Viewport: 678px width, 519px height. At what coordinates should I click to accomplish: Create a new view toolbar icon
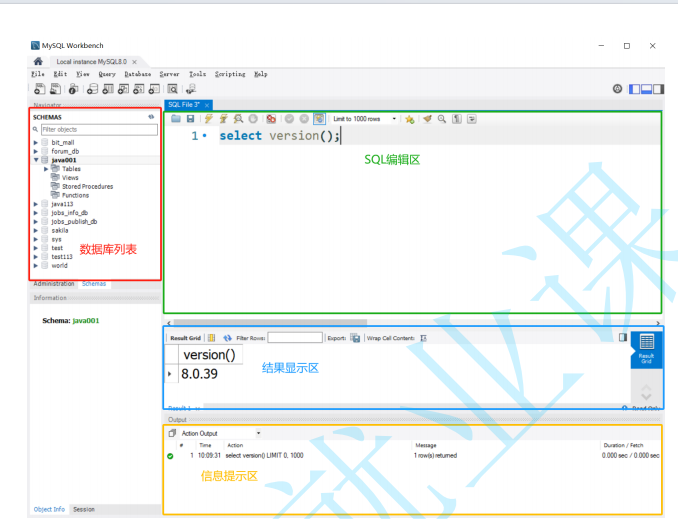123,89
